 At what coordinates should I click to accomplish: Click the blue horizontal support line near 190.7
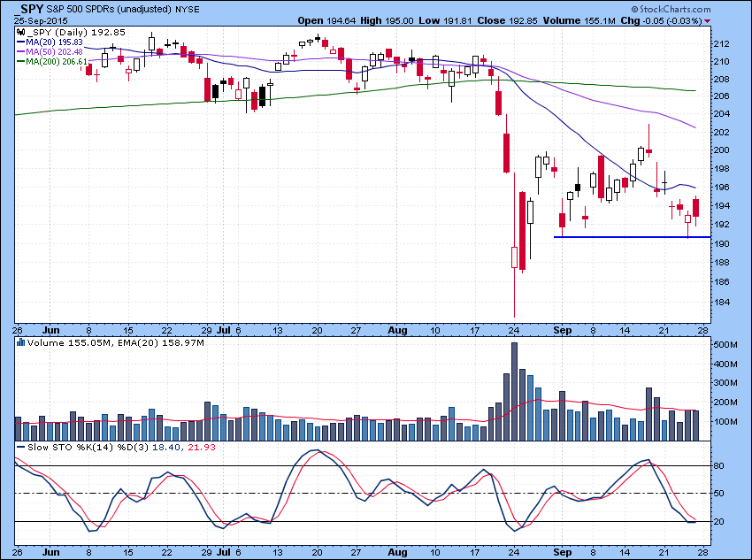click(x=632, y=237)
